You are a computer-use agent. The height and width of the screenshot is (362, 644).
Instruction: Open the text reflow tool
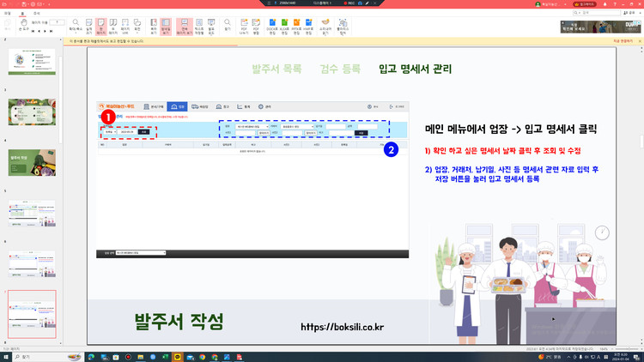point(199,27)
